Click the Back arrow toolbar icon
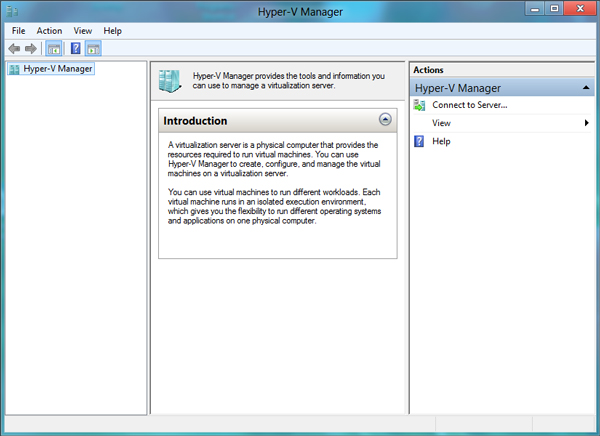 click(14, 49)
